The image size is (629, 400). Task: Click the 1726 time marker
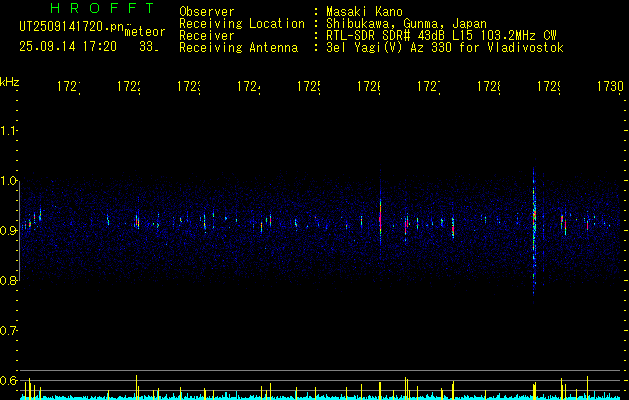(369, 86)
